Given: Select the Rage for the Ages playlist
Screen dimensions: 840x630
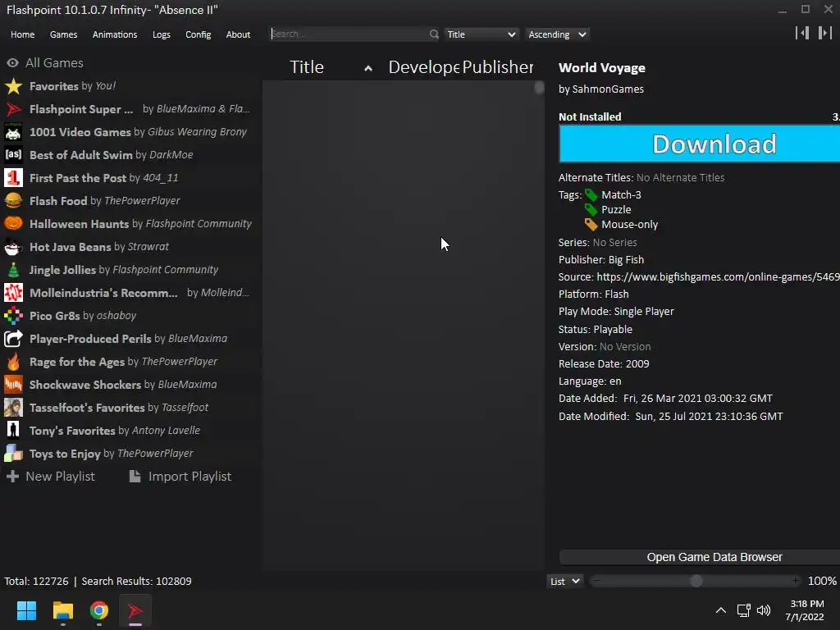Looking at the screenshot, I should (123, 362).
